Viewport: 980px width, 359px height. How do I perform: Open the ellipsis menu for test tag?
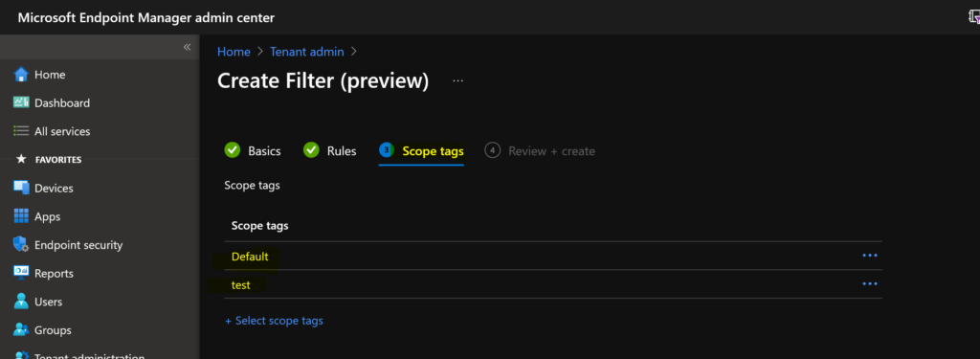[869, 283]
